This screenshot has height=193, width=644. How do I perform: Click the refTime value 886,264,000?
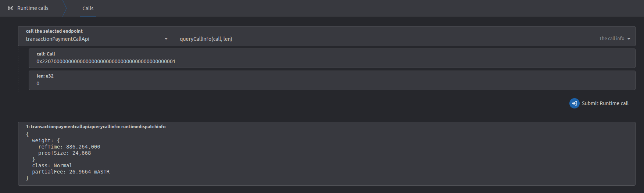(x=83, y=147)
